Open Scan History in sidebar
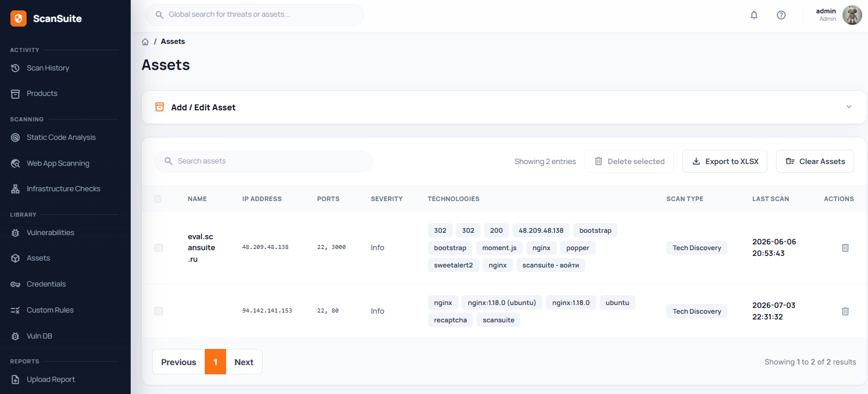 click(48, 68)
